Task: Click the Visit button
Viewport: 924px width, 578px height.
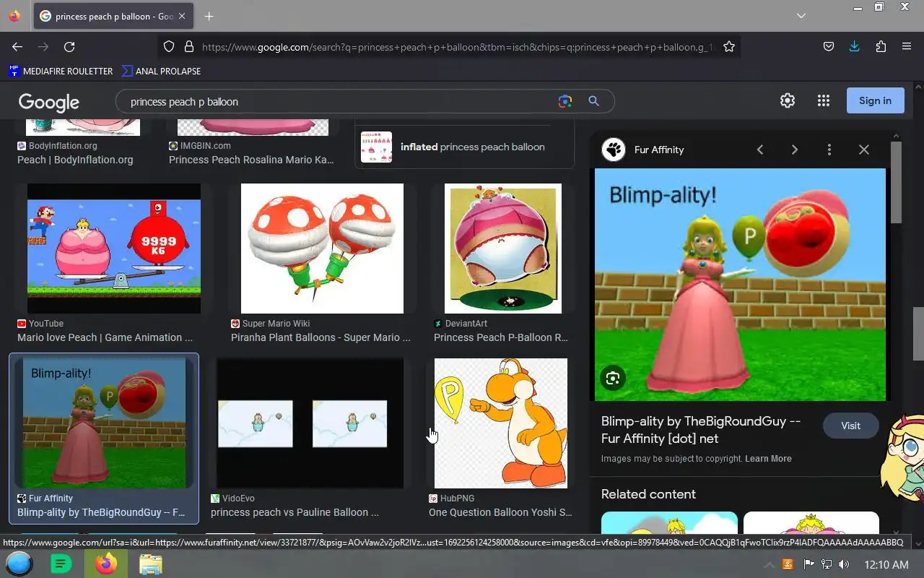Action: (x=850, y=426)
